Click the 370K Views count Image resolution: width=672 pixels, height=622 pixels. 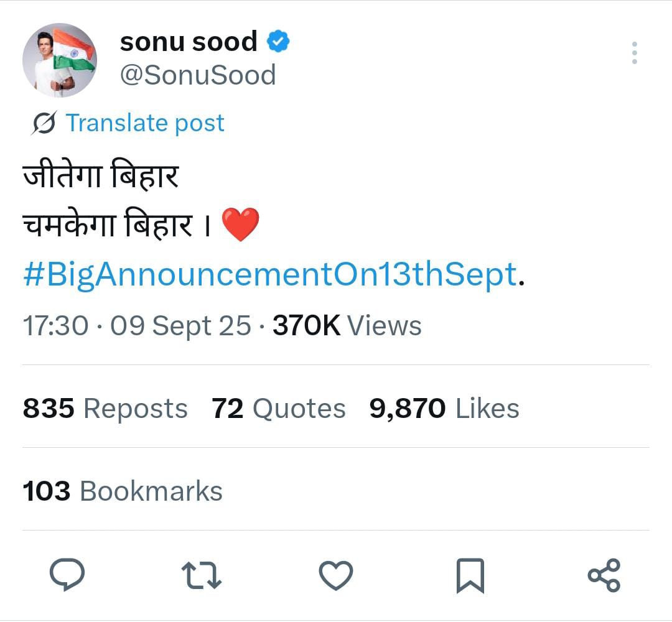(x=347, y=325)
